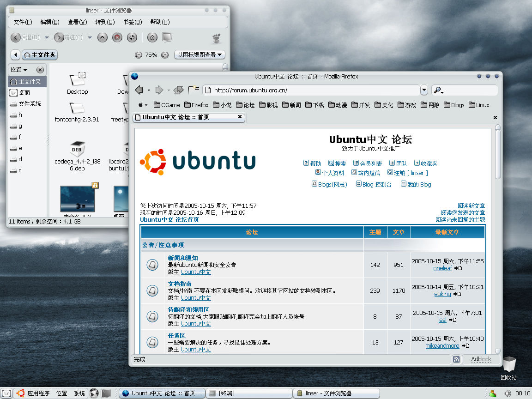This screenshot has width=532, height=399.
Task: Click the last-post arrow icon beside oneleaf
Action: click(458, 268)
